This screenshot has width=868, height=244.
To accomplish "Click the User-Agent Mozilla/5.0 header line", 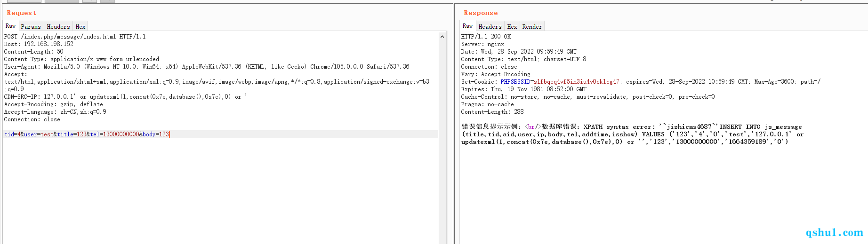I will click(207, 67).
